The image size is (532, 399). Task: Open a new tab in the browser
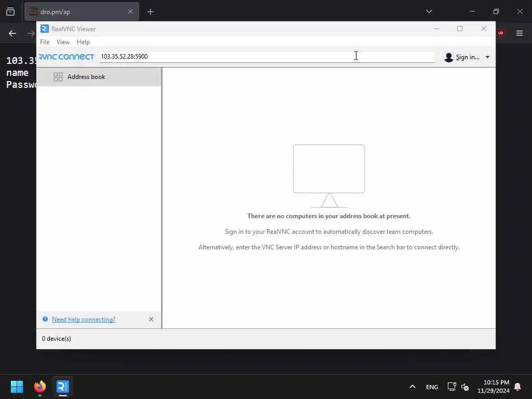151,12
